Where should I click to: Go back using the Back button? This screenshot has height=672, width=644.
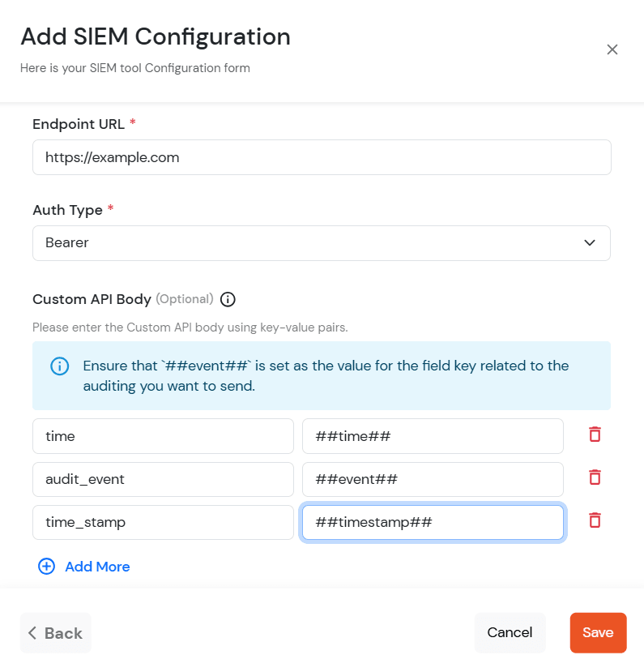[x=55, y=632]
